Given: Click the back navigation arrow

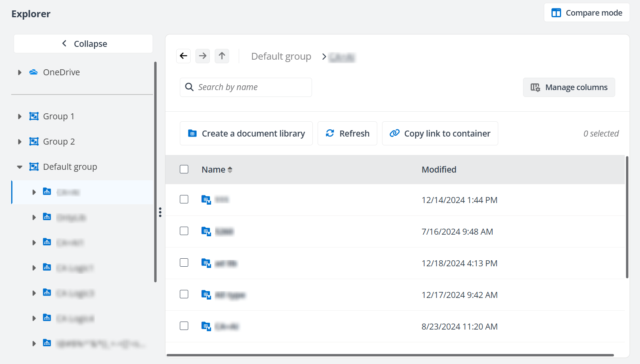Looking at the screenshot, I should (x=183, y=56).
